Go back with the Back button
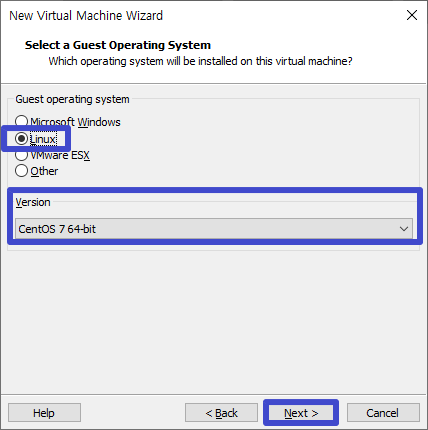Screen dimensions: 428x430 [x=221, y=413]
